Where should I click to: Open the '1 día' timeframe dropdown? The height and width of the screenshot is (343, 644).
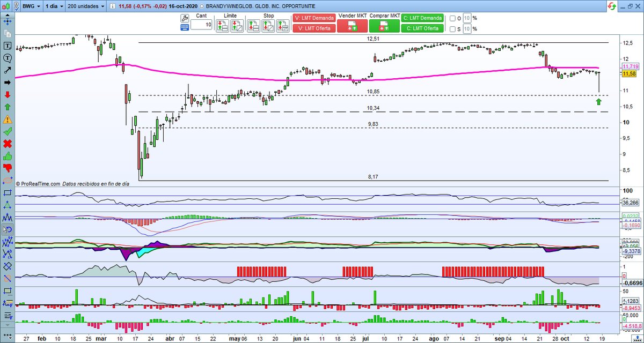[54, 6]
